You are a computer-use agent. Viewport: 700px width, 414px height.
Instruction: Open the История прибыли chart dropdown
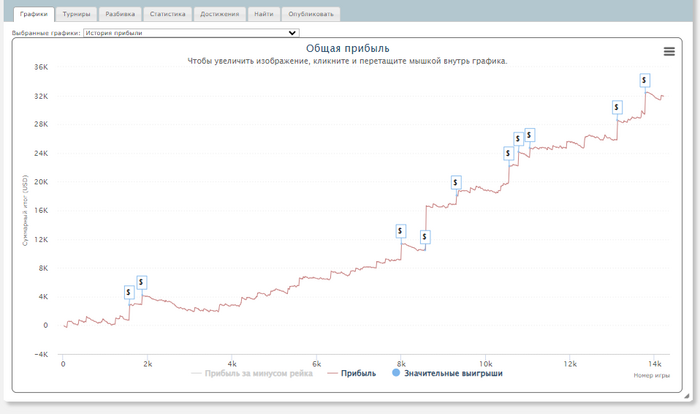pos(191,33)
